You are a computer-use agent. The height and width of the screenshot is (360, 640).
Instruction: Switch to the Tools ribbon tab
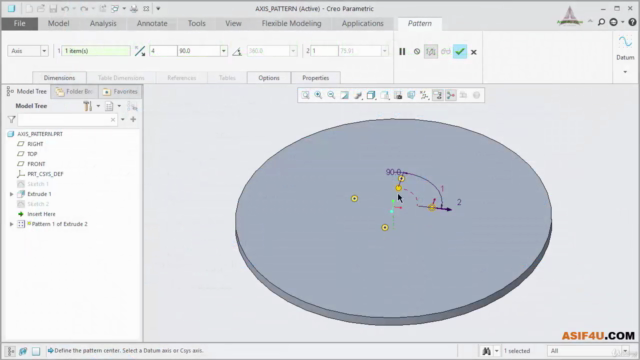point(196,23)
